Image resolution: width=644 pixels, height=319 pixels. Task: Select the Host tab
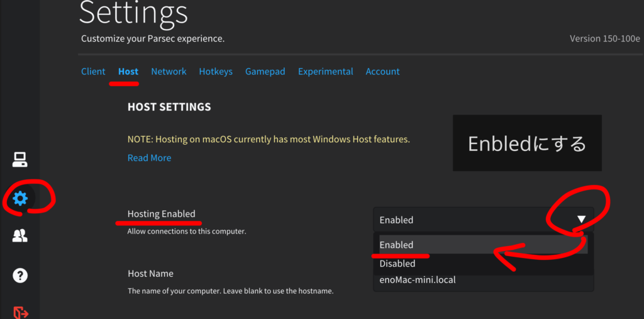(x=128, y=72)
